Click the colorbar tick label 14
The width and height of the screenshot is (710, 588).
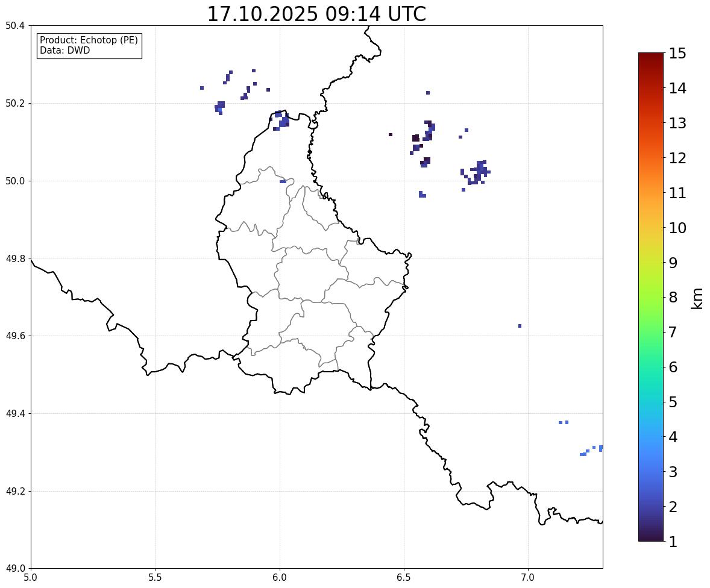[x=677, y=89]
